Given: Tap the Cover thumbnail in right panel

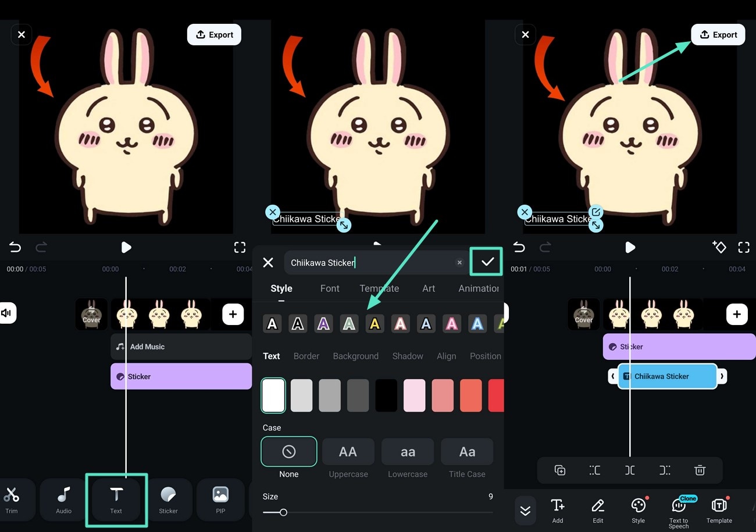Looking at the screenshot, I should [584, 315].
